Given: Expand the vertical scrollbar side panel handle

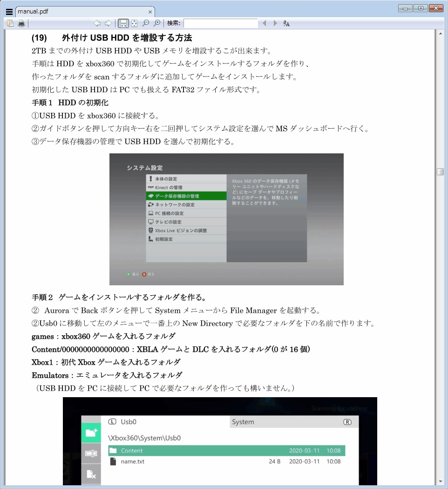Looking at the screenshot, I should click(440, 172).
